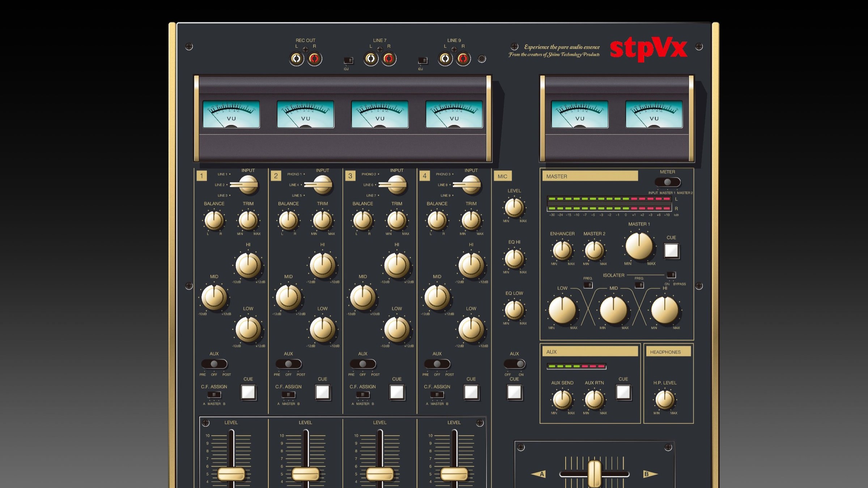Adjust the H.P. LEVEL headphones knob
Screen dimensions: 868x488
[x=665, y=400]
